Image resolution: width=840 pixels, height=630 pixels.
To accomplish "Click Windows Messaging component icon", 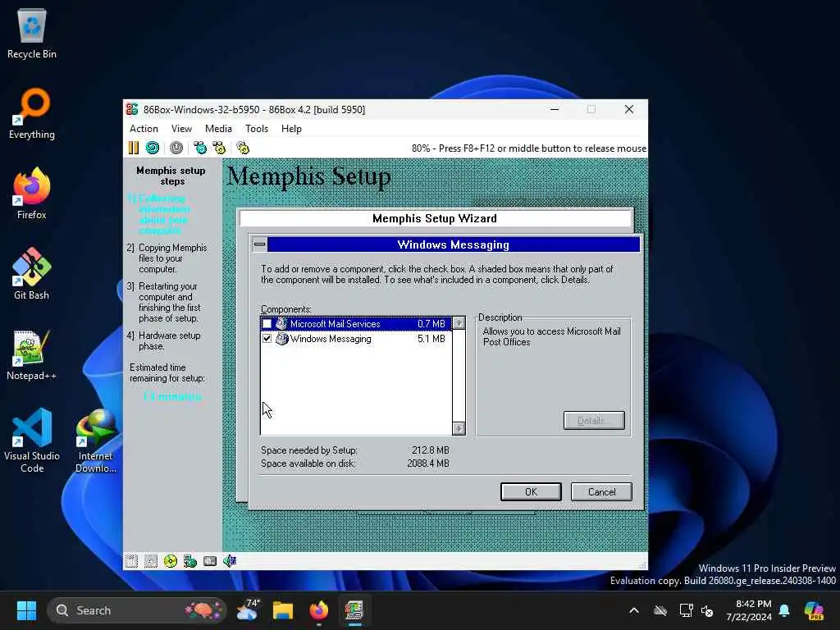I will [x=282, y=339].
